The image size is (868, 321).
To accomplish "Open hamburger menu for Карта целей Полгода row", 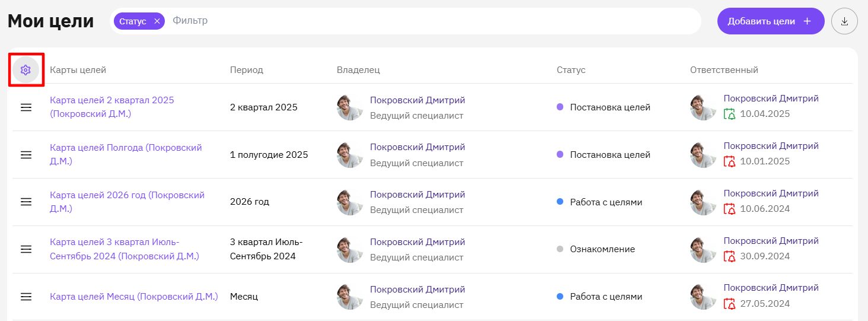I will tap(26, 155).
